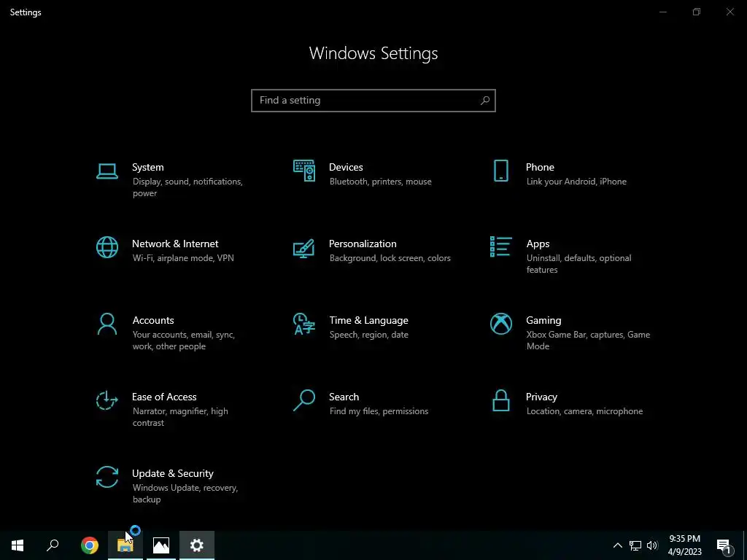Open File Explorer from the taskbar
The height and width of the screenshot is (560, 747).
point(125,545)
